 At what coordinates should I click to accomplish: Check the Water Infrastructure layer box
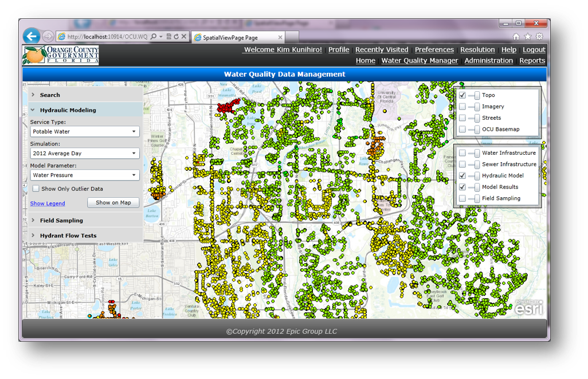point(462,153)
